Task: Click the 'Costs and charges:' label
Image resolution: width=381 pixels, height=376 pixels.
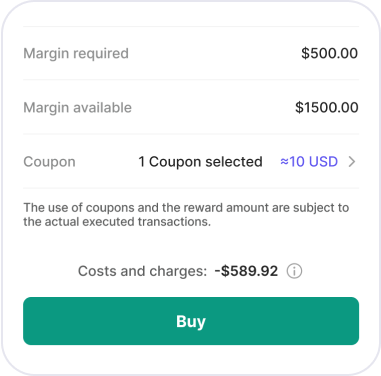Action: (143, 271)
